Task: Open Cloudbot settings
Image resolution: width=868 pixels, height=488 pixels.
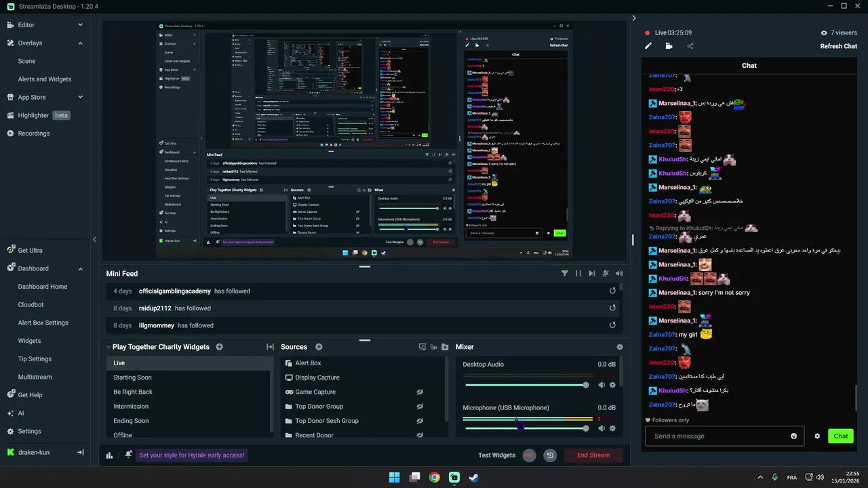Action: (x=31, y=305)
